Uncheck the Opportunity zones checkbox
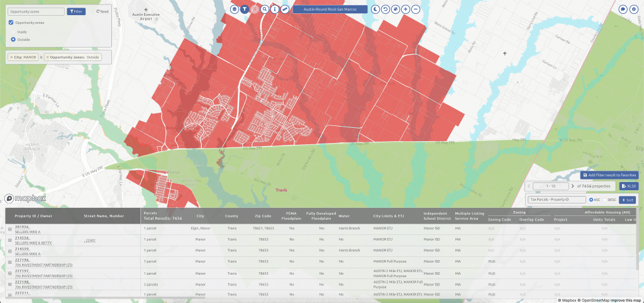Screen dimensions: 644x303 pyautogui.click(x=11, y=23)
